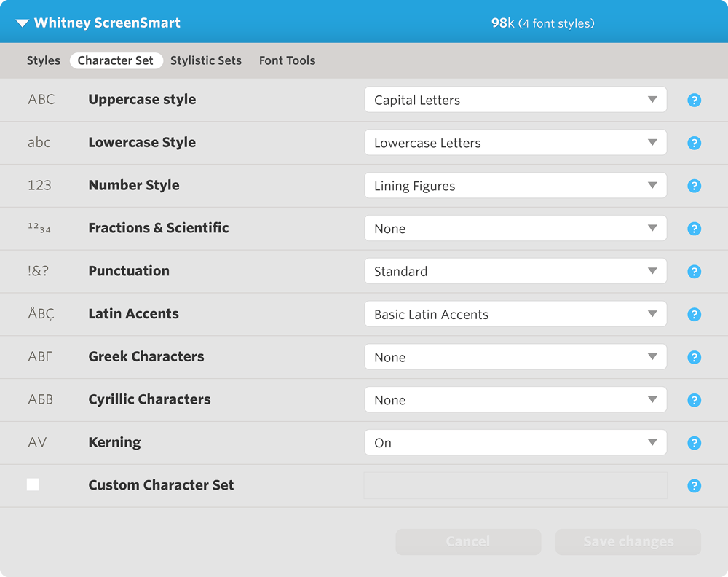Click the Cyrillic Characters label
The height and width of the screenshot is (577, 728).
(149, 399)
